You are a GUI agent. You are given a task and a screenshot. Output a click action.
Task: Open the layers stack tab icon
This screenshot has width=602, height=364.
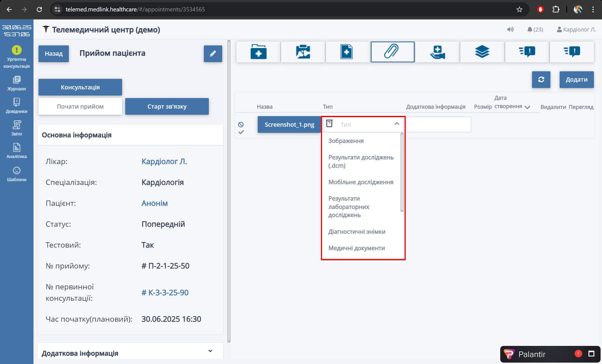(x=482, y=52)
